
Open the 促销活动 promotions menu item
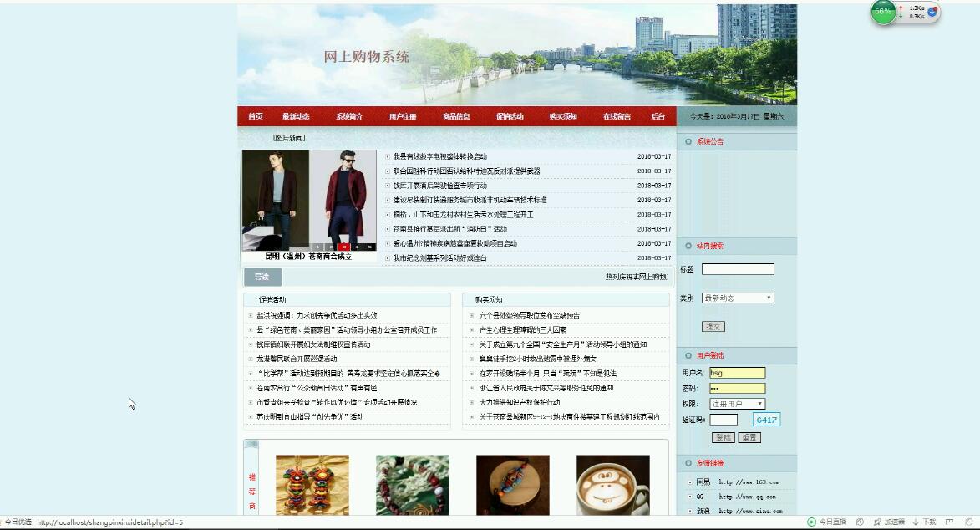click(x=510, y=116)
